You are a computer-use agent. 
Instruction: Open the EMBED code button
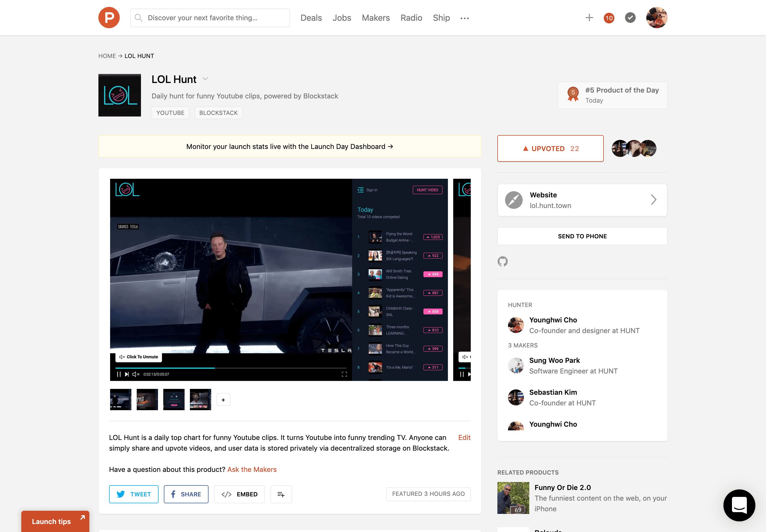(239, 494)
